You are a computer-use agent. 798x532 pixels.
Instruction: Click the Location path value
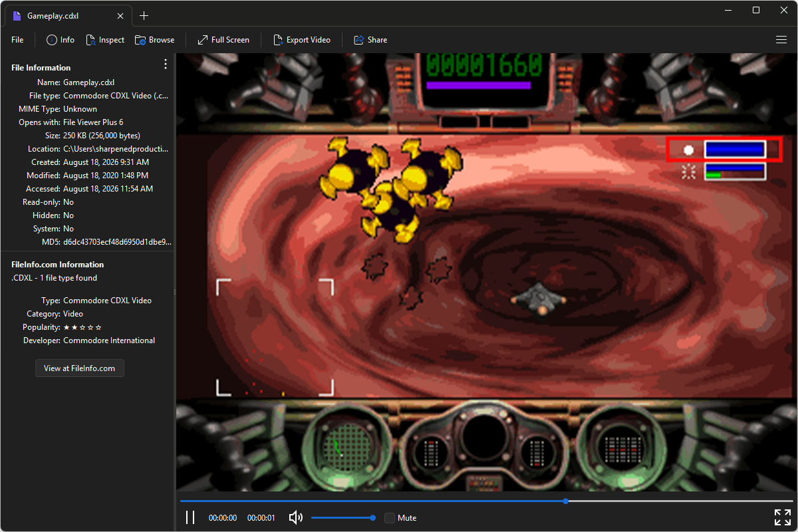point(116,149)
